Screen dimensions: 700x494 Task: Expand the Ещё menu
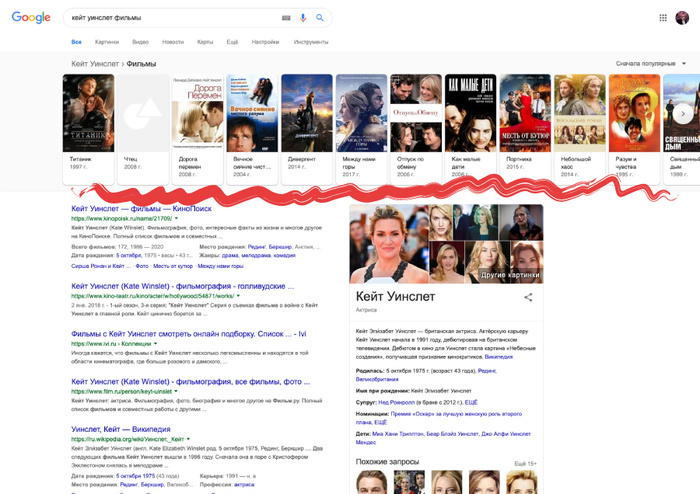point(232,42)
